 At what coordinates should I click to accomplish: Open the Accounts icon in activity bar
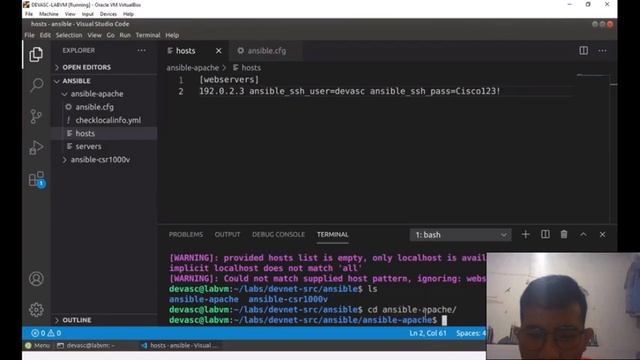point(36,279)
